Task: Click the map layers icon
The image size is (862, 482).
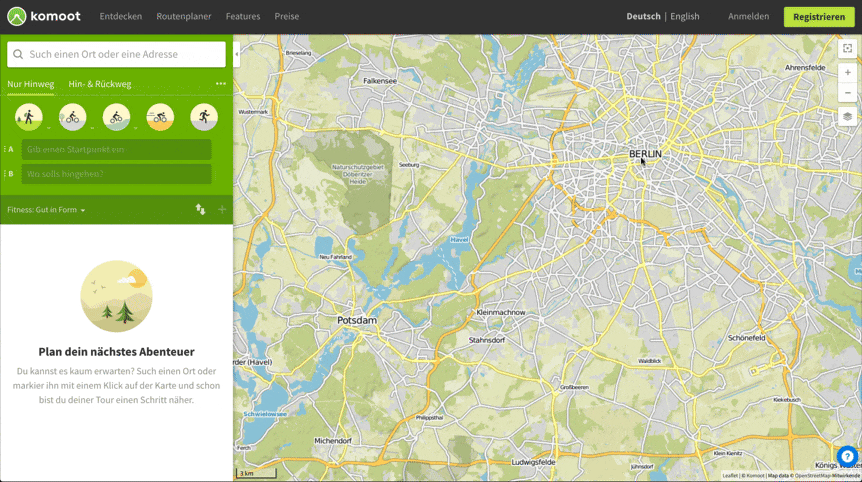Action: pos(847,116)
